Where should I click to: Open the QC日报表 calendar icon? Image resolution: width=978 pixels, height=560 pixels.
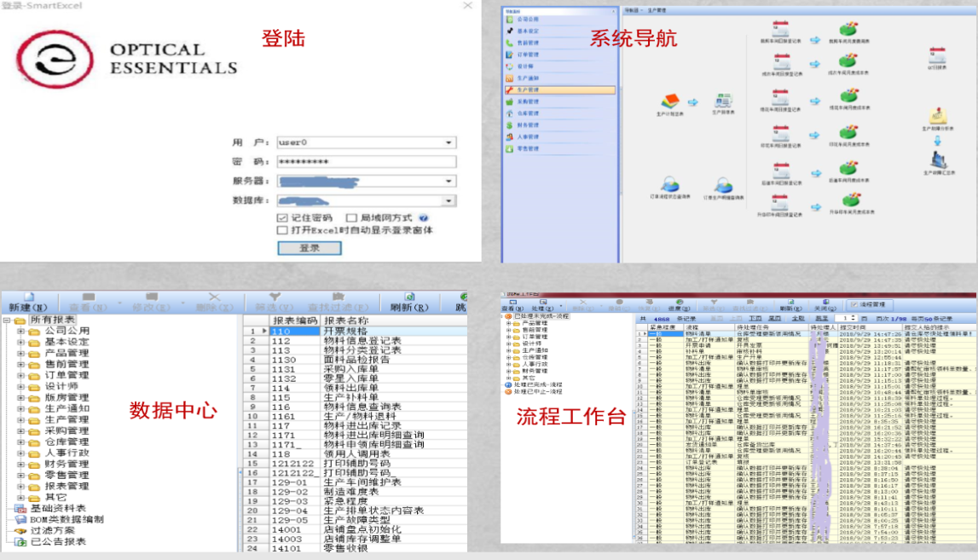[x=937, y=55]
